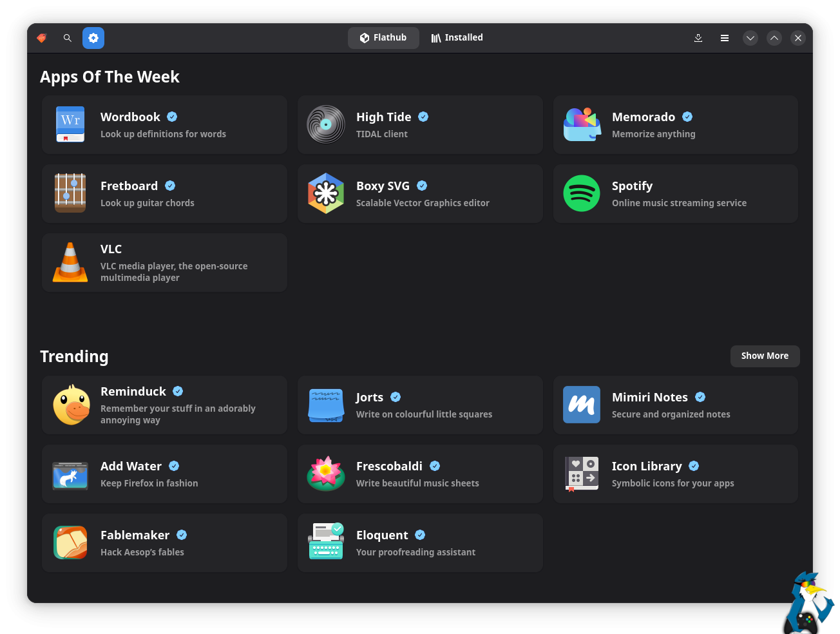Click the Boxy SVG hexagon icon

coord(326,193)
